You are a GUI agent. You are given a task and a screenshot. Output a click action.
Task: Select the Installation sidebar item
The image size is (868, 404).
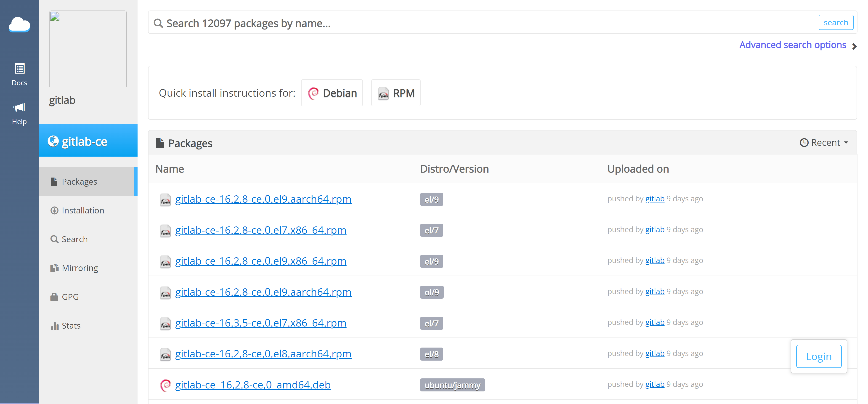pyautogui.click(x=83, y=211)
